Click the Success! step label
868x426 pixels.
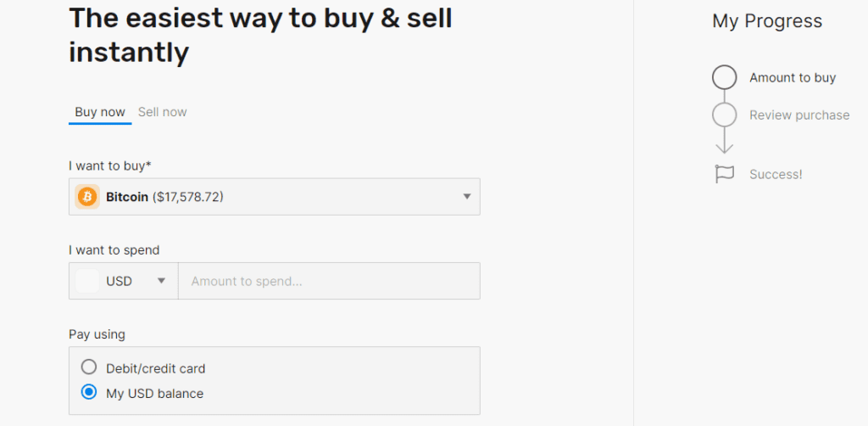coord(775,174)
